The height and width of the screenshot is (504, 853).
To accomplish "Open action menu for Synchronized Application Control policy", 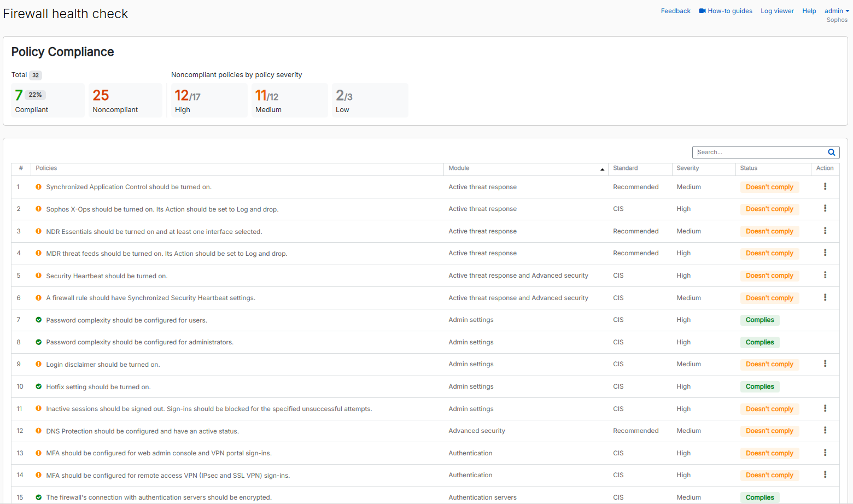I will pos(825,187).
